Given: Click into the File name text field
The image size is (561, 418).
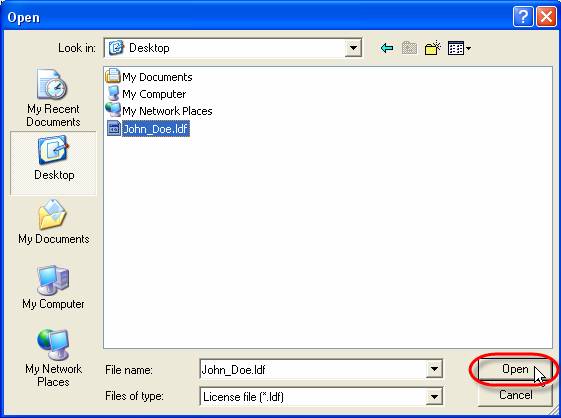Looking at the screenshot, I should pos(313,369).
